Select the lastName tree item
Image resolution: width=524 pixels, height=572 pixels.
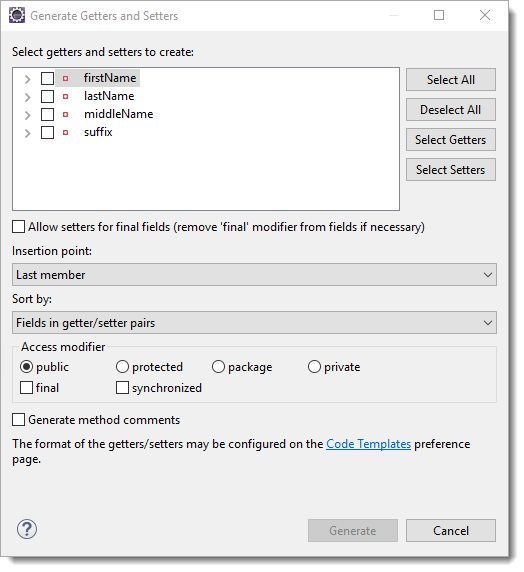tap(109, 96)
